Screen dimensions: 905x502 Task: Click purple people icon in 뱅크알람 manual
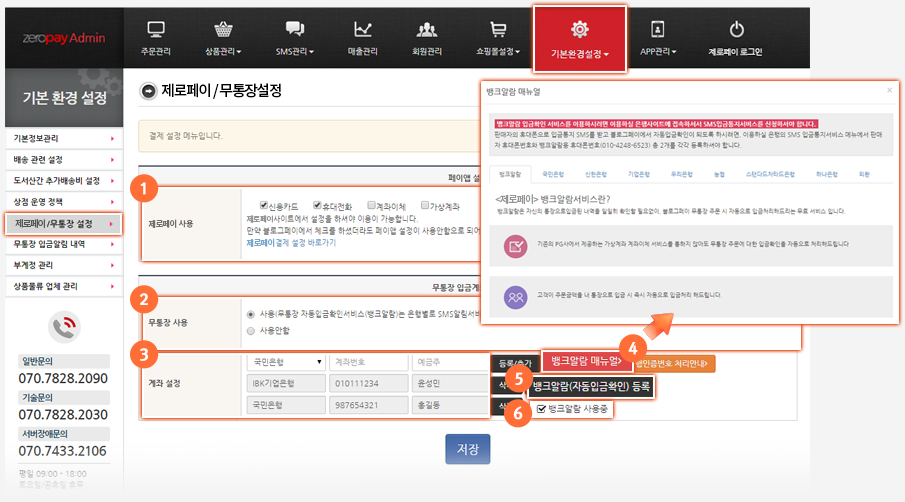point(515,298)
